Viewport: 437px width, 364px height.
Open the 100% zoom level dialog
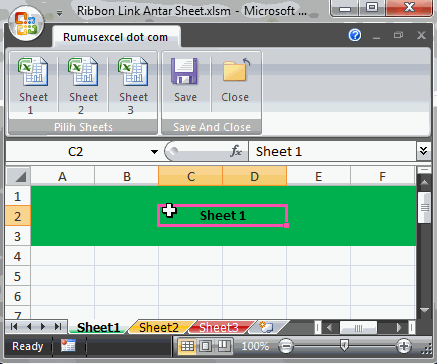coord(255,346)
